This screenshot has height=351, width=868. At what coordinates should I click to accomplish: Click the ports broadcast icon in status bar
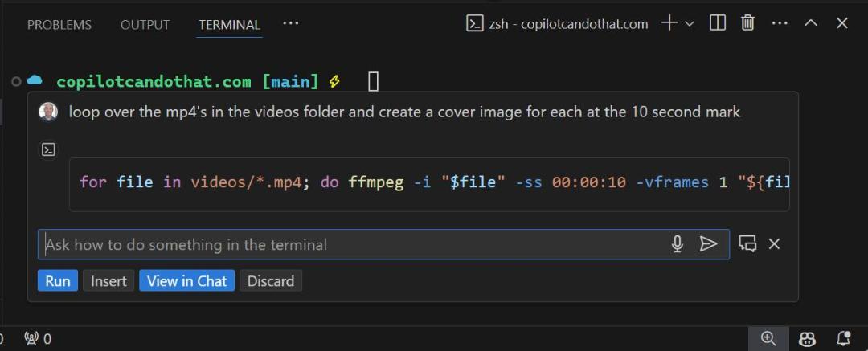38,338
